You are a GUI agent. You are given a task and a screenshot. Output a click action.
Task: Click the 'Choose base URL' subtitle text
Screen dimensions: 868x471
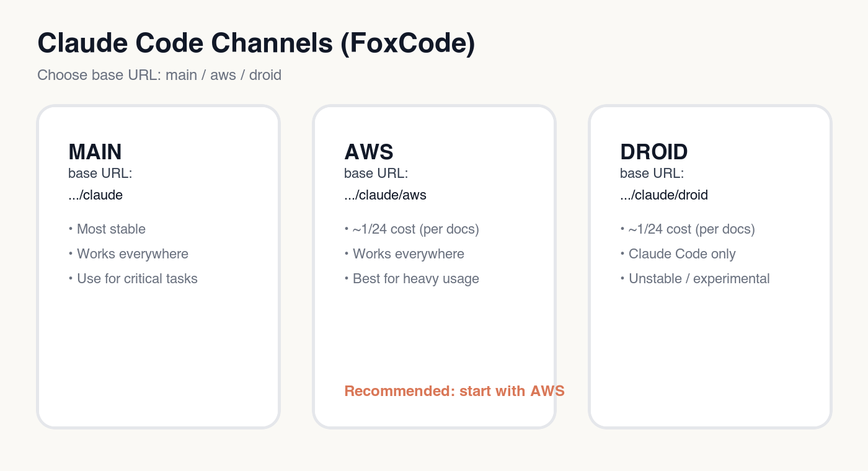(x=159, y=76)
